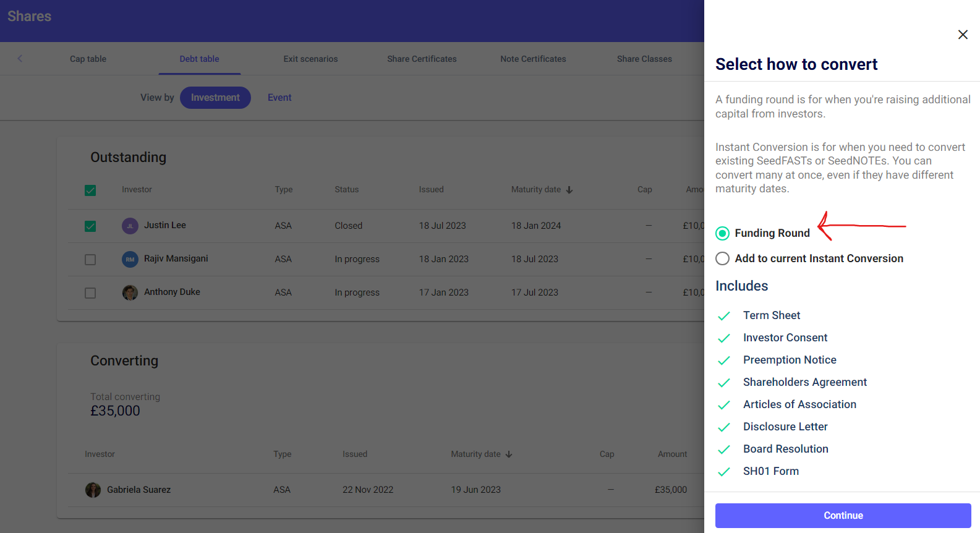Click Anthony Duke's profile photo
The width and height of the screenshot is (980, 533).
(x=130, y=292)
